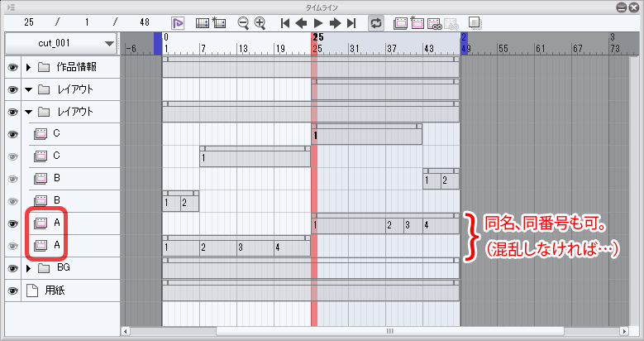
Task: Select the hidden A animation folder icon
Action: pos(41,246)
